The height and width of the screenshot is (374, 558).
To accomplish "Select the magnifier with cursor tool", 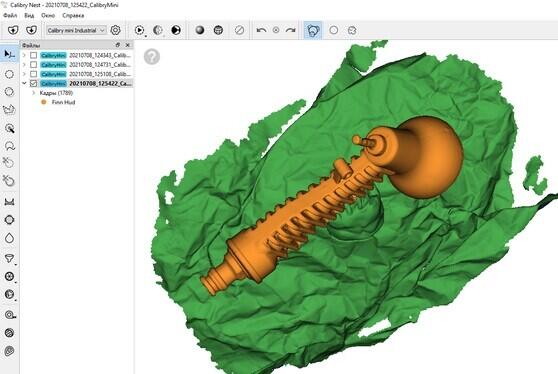I will [x=9, y=128].
